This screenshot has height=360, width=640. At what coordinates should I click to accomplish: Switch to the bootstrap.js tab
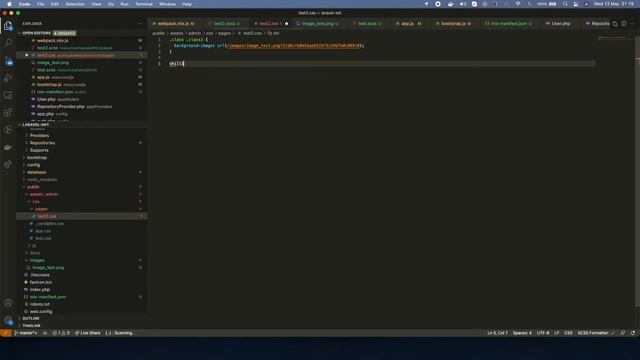pyautogui.click(x=453, y=24)
